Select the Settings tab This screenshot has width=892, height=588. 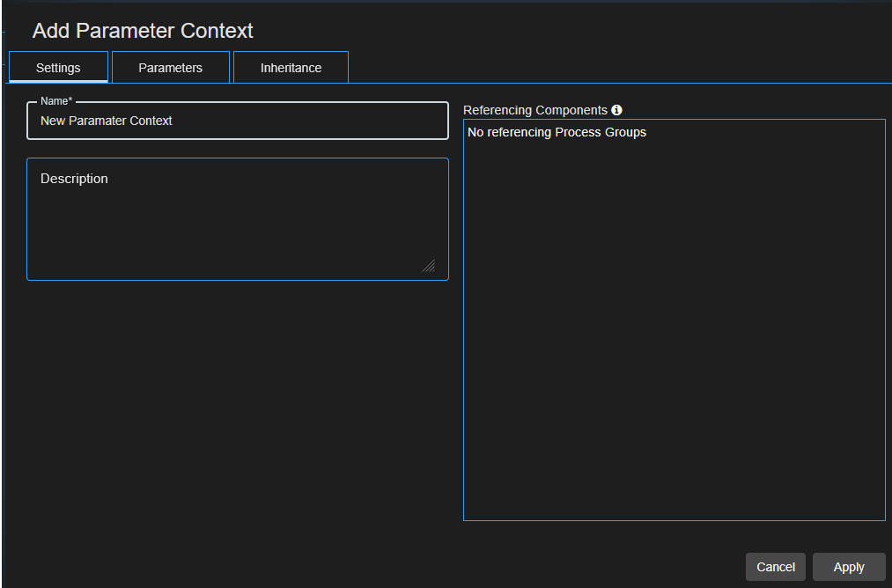57,67
